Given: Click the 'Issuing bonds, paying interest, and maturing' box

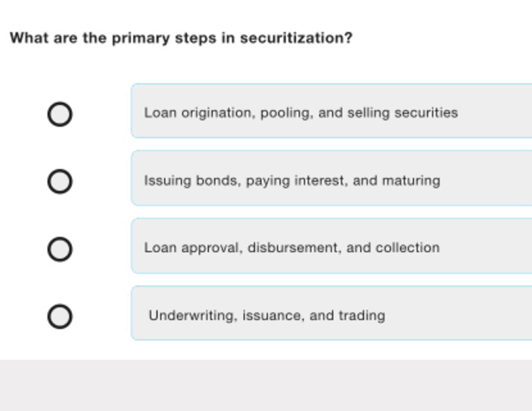Looking at the screenshot, I should click(331, 178).
